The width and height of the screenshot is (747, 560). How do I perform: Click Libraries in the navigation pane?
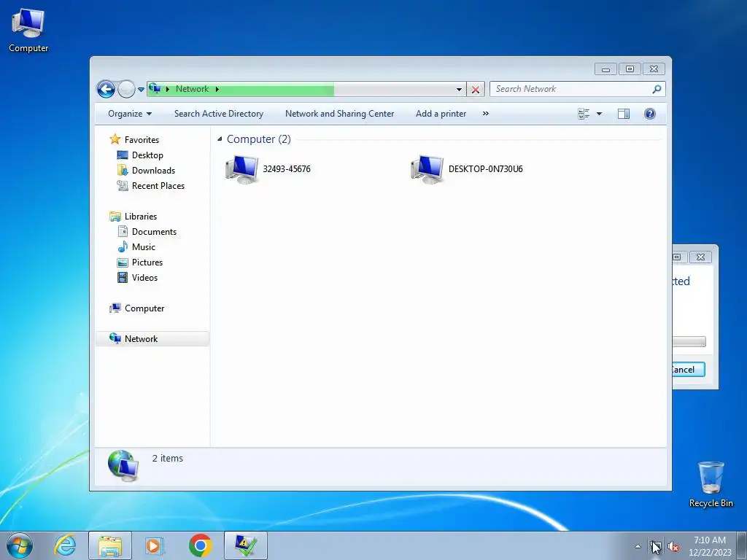[141, 216]
